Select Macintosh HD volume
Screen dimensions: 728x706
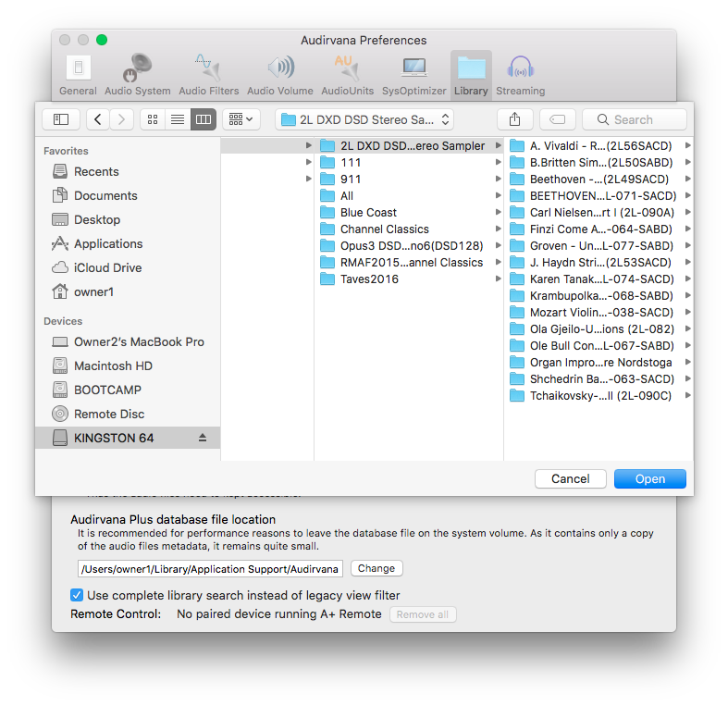128,366
